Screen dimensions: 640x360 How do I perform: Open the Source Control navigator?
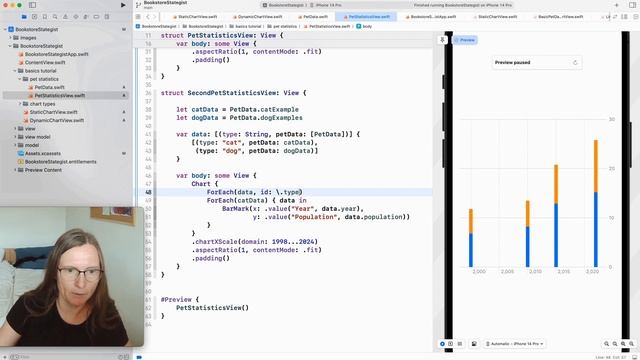(x=34, y=17)
